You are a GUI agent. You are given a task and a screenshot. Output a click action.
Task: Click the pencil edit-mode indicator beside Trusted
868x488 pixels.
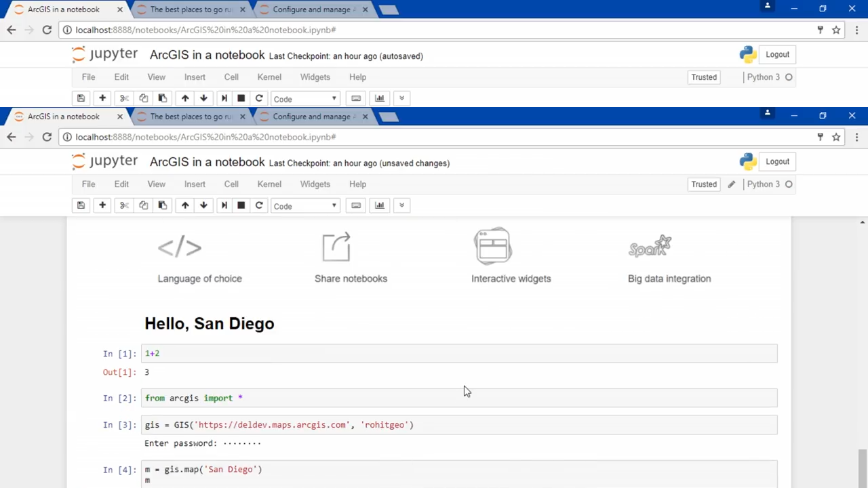[x=731, y=184]
